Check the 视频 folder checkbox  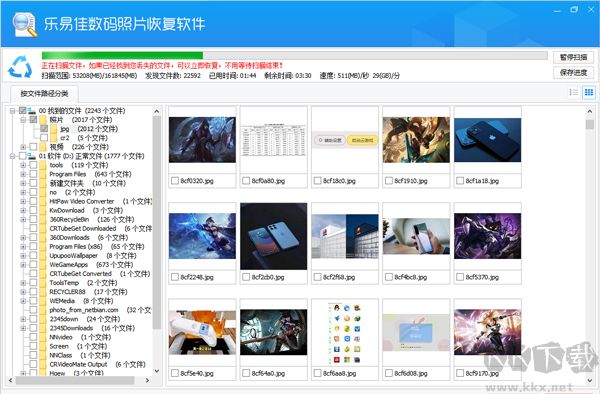33,147
